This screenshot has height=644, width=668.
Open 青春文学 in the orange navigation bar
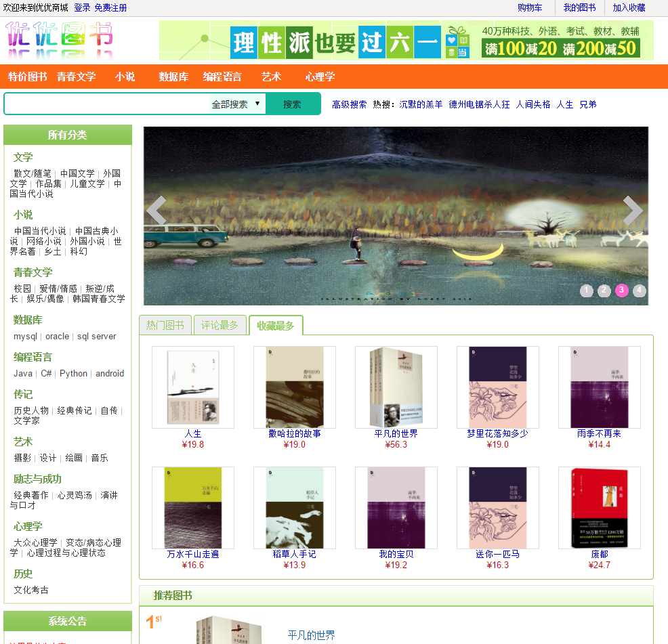77,77
